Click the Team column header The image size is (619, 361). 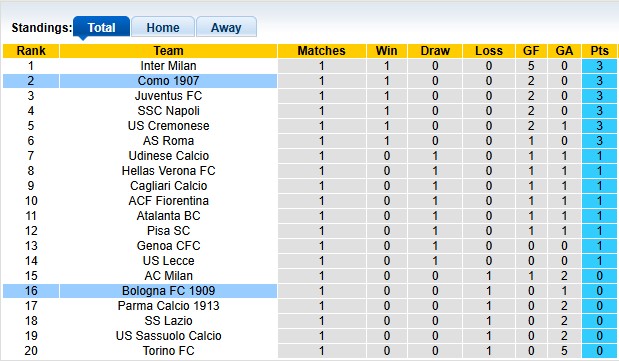[169, 51]
